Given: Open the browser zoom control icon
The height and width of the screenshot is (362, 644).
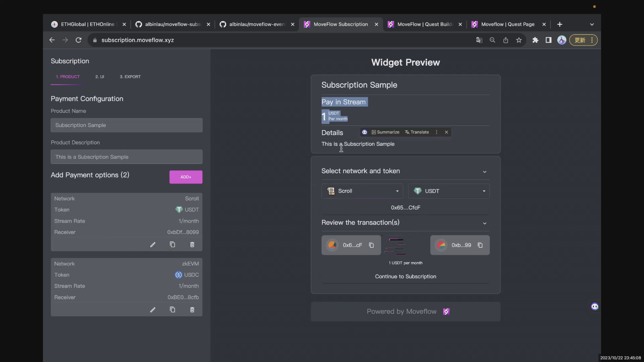Looking at the screenshot, I should [492, 40].
